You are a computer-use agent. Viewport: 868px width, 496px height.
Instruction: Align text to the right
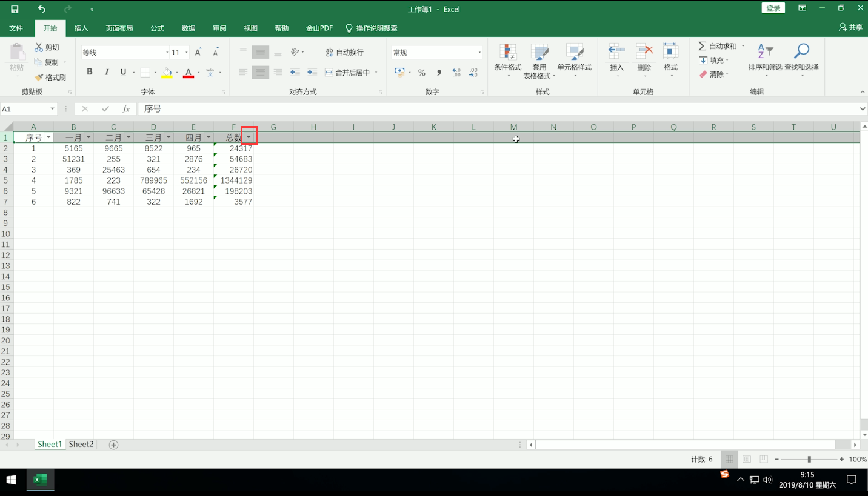pyautogui.click(x=278, y=72)
